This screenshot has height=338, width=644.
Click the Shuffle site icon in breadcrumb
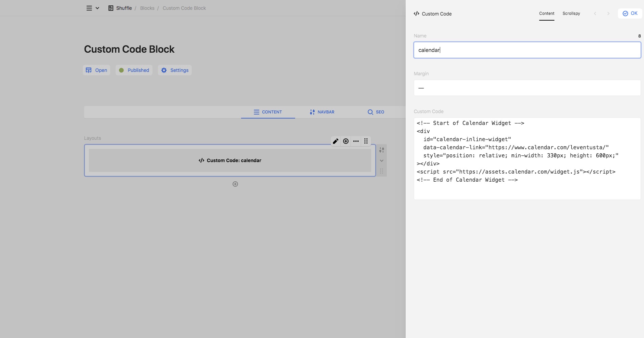point(111,8)
